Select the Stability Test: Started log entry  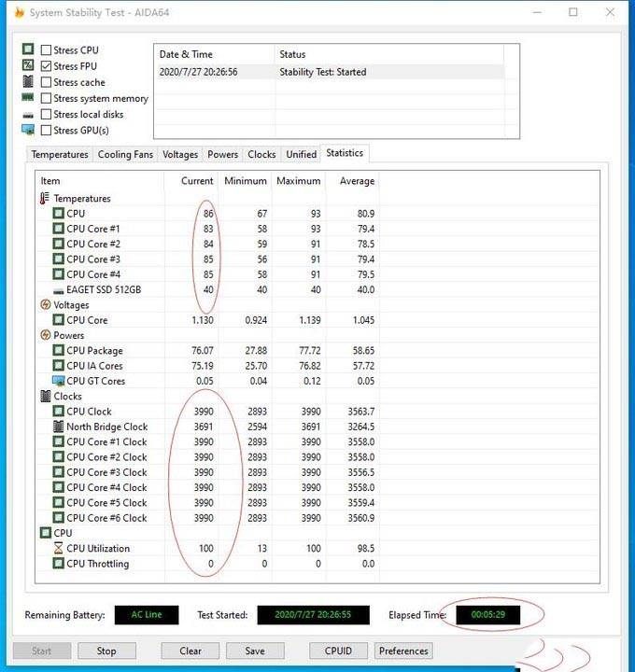coord(330,72)
